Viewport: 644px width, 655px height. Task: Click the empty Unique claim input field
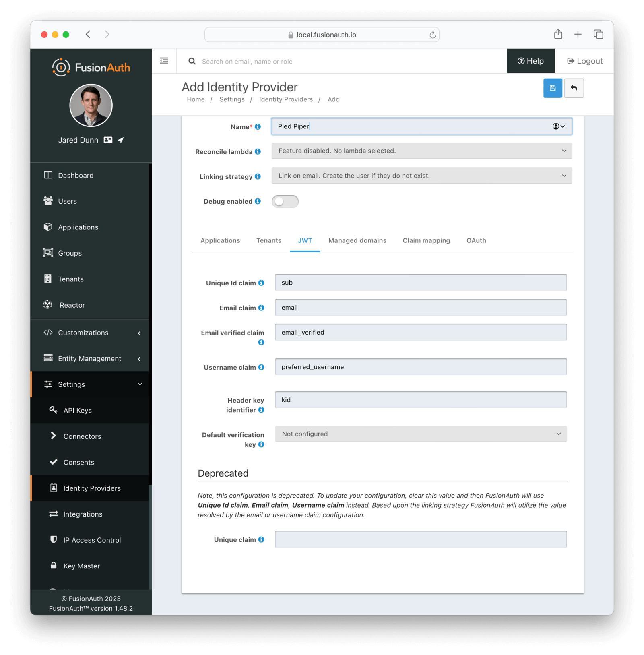[421, 539]
